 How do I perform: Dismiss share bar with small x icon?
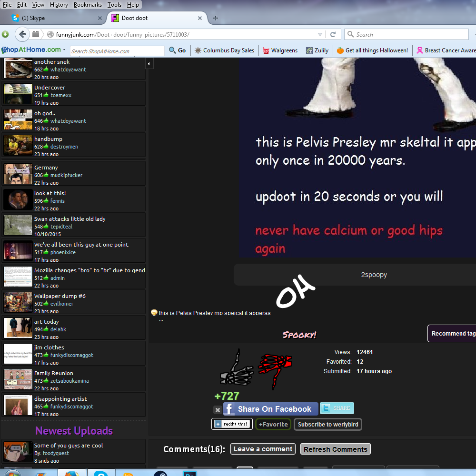tap(217, 409)
